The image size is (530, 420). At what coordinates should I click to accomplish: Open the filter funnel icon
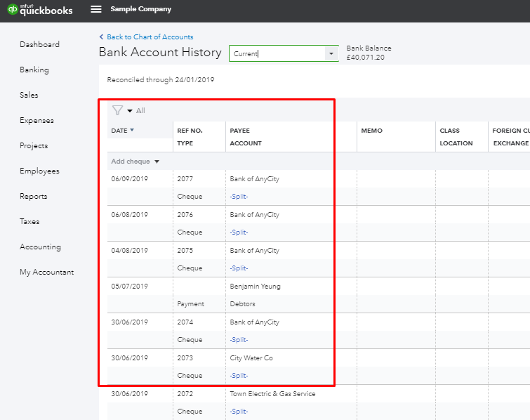pyautogui.click(x=117, y=110)
